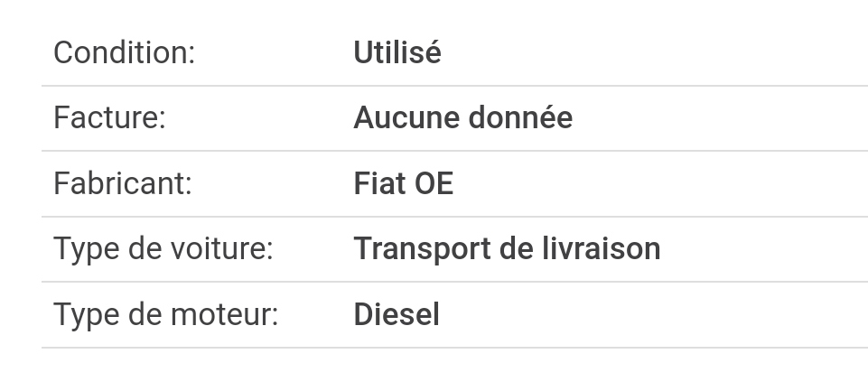This screenshot has width=868, height=391.
Task: Select the "Utilisé" condition value
Action: click(x=397, y=52)
